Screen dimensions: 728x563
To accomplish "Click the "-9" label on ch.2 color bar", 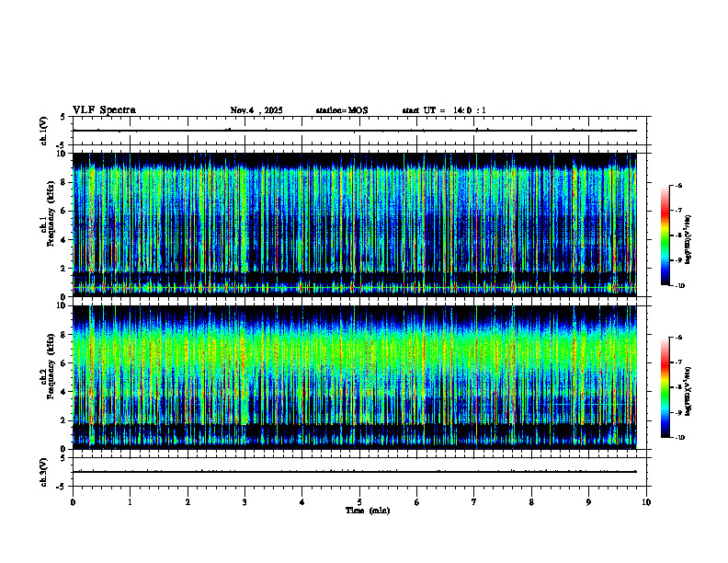I will coord(678,412).
